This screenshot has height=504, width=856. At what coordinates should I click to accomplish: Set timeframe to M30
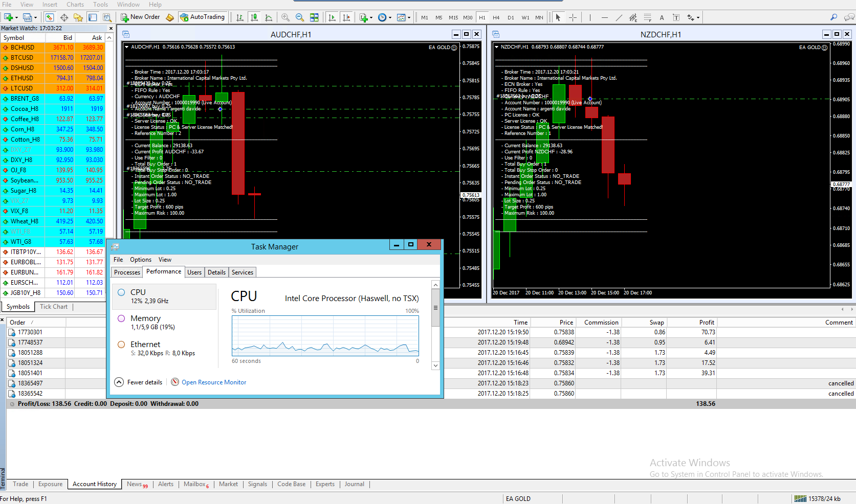pos(468,17)
